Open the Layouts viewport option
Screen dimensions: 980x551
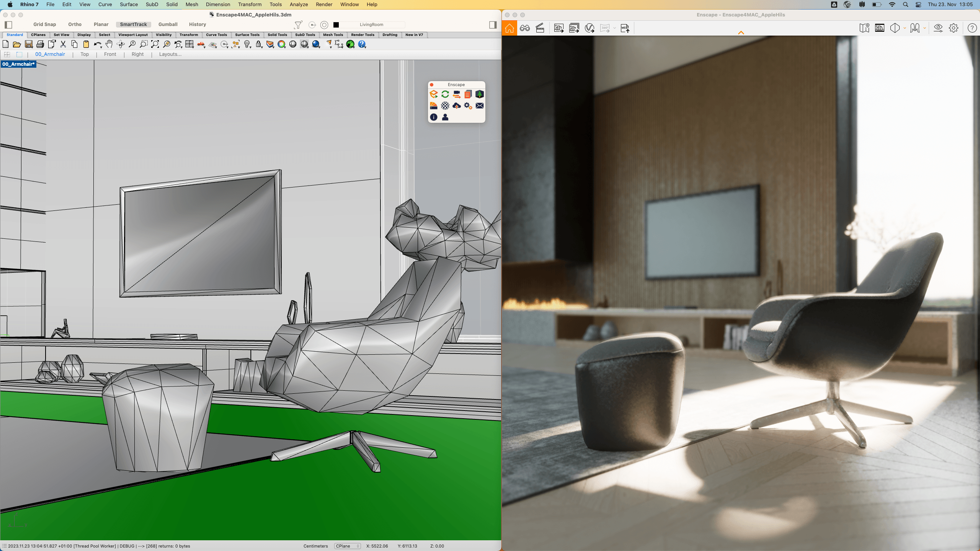pos(170,54)
